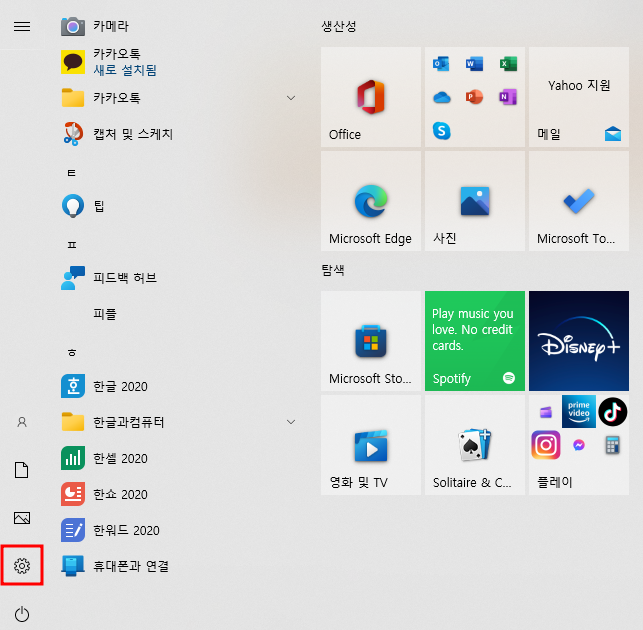This screenshot has width=643, height=630.
Task: Open PowerPoint icon in Office group tile
Action: click(x=474, y=97)
